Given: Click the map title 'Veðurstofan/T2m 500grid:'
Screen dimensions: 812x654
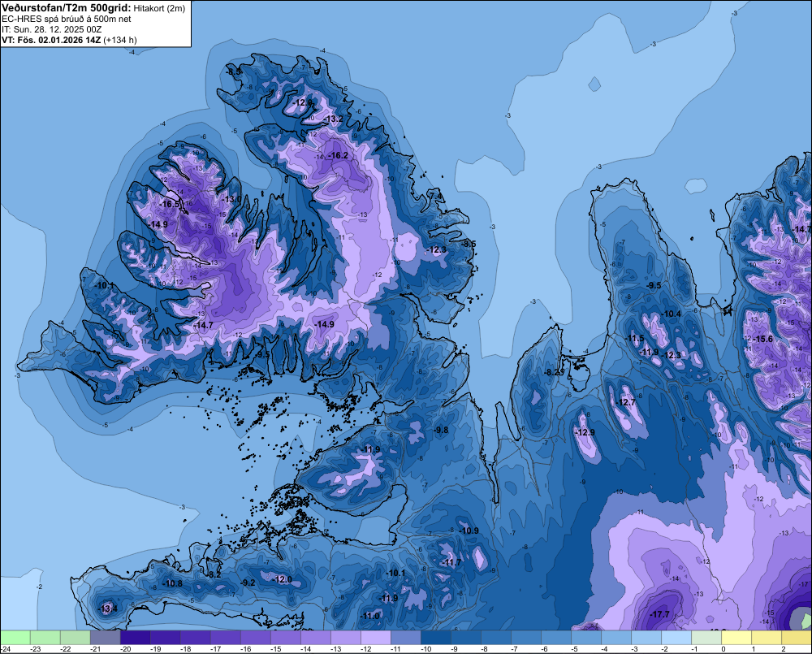Looking at the screenshot, I should point(67,8).
